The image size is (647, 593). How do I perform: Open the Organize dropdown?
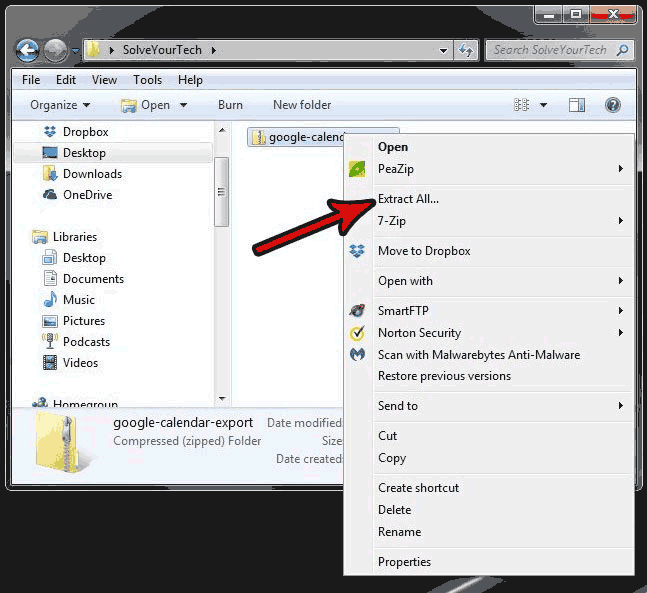tap(60, 105)
